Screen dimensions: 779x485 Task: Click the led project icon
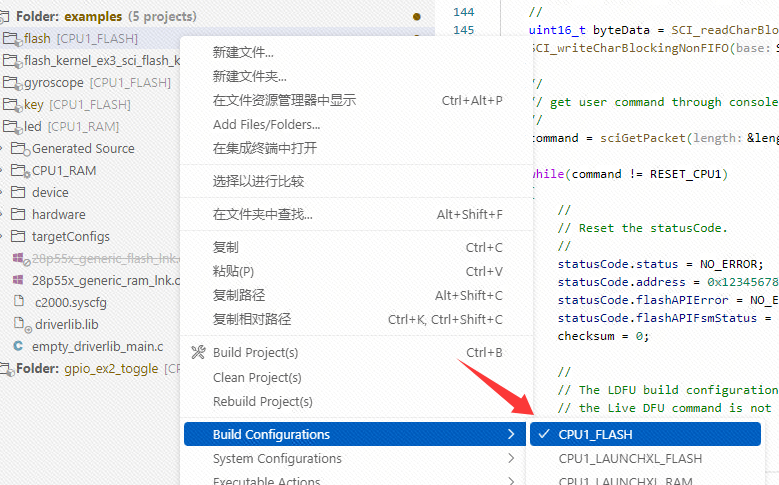12,126
